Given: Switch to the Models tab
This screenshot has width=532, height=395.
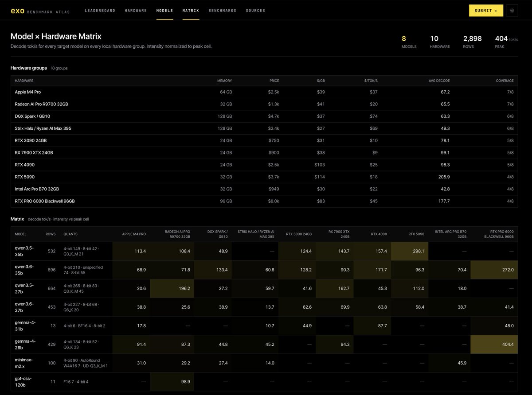Looking at the screenshot, I should click(165, 11).
